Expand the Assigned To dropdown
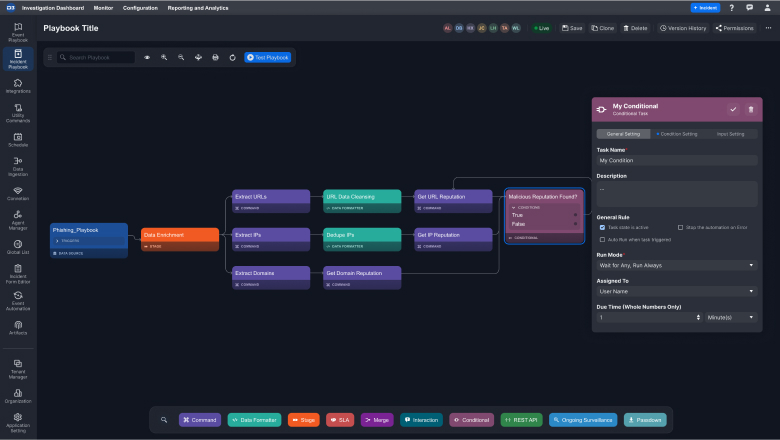This screenshot has width=780, height=440. click(677, 291)
